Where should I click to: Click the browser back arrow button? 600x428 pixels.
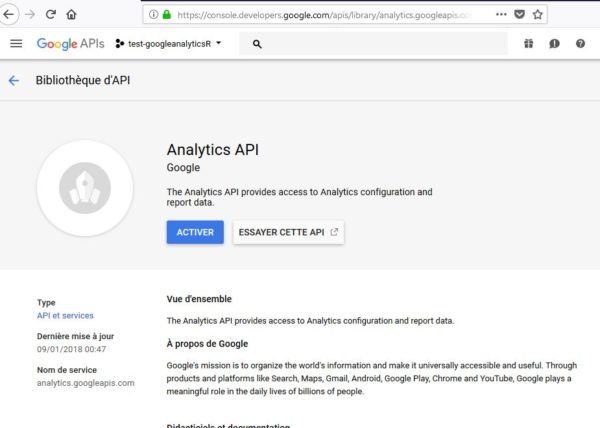[x=8, y=15]
